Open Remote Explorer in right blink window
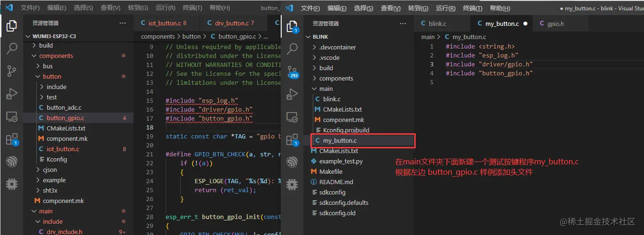The width and height of the screenshot is (644, 235). [293, 116]
